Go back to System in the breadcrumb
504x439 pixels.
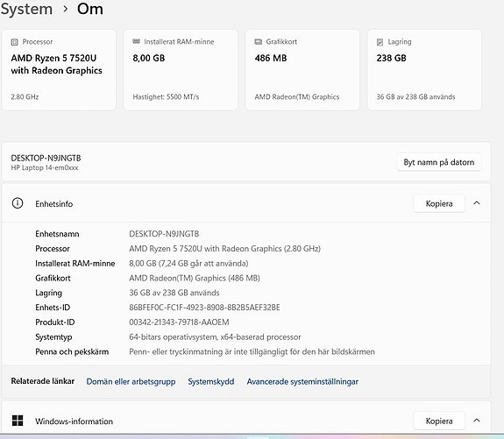coord(26,9)
